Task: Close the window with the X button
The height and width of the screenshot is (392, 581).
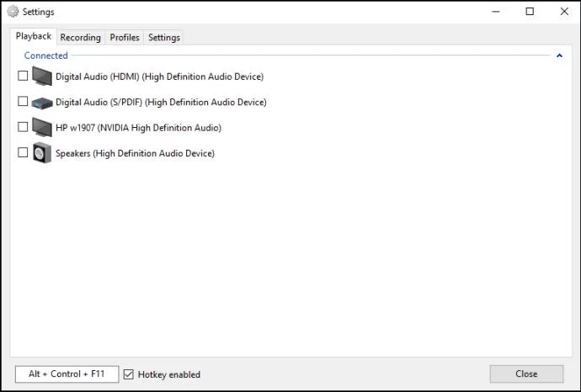Action: (x=564, y=12)
